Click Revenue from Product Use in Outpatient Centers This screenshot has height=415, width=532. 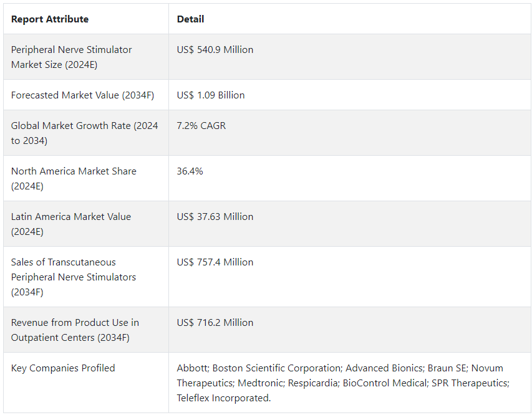[75, 330]
